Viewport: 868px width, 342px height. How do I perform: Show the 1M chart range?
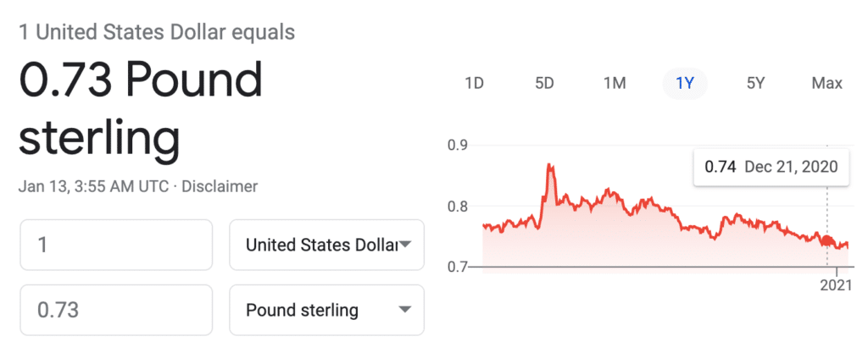click(615, 83)
